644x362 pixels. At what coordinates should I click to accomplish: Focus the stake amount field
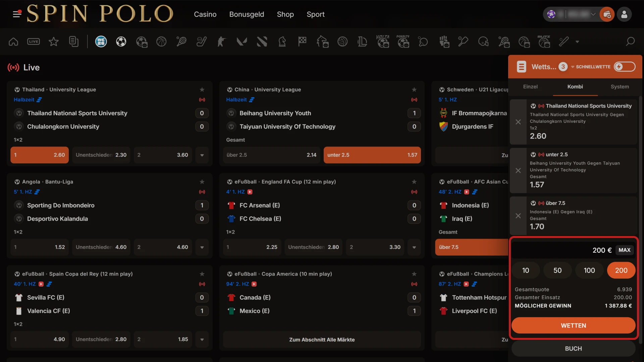[563, 250]
